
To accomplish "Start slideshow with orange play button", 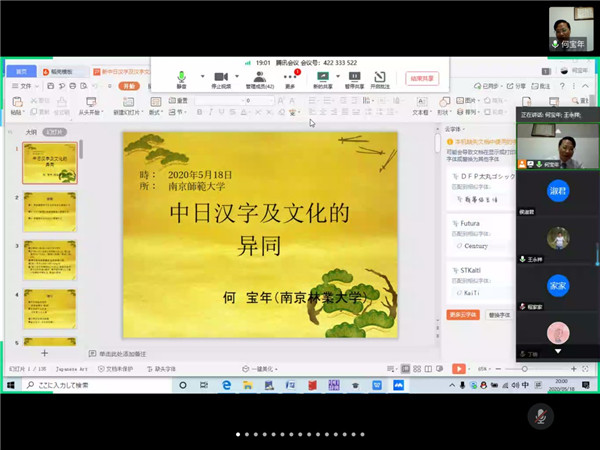I will click(459, 368).
